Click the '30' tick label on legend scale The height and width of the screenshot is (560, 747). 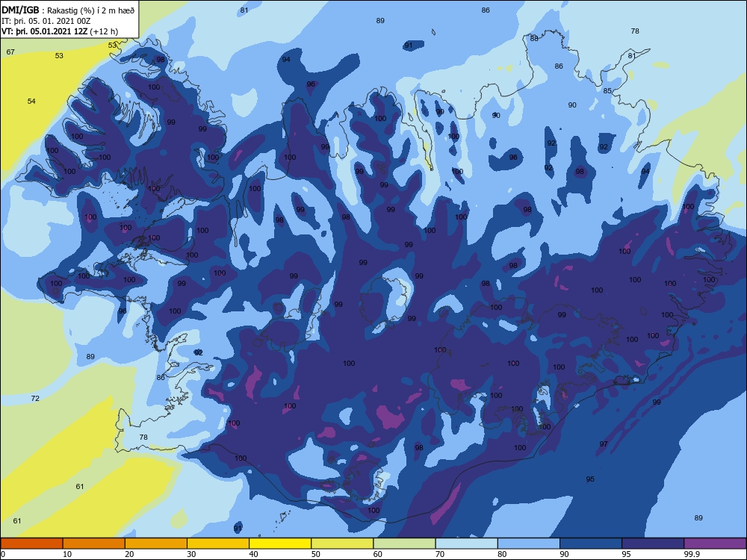191,554
